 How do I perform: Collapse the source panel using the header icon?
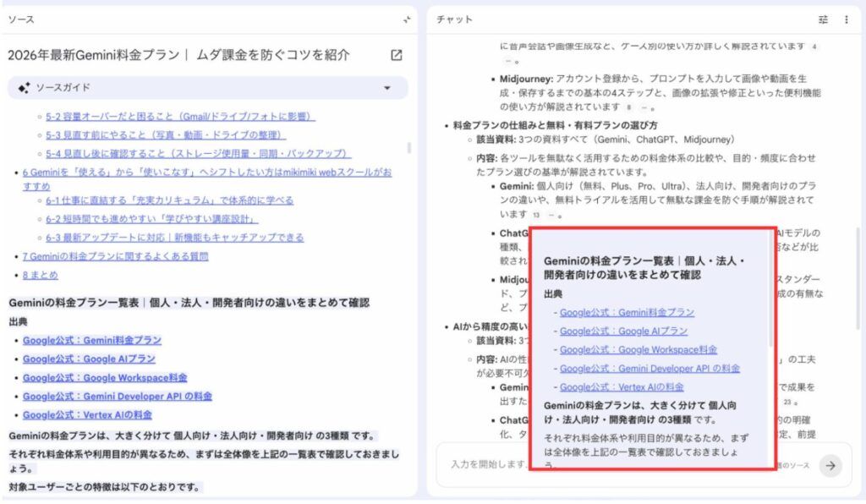pos(407,19)
